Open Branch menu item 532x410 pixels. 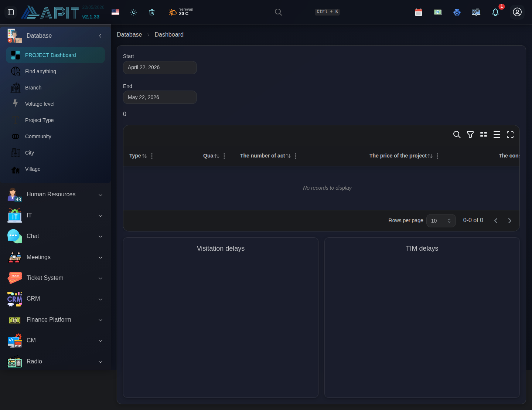point(55,88)
